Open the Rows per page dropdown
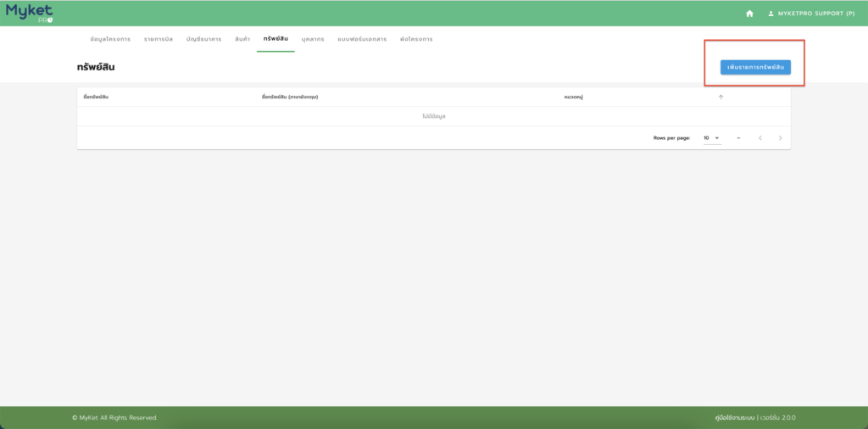 [712, 138]
